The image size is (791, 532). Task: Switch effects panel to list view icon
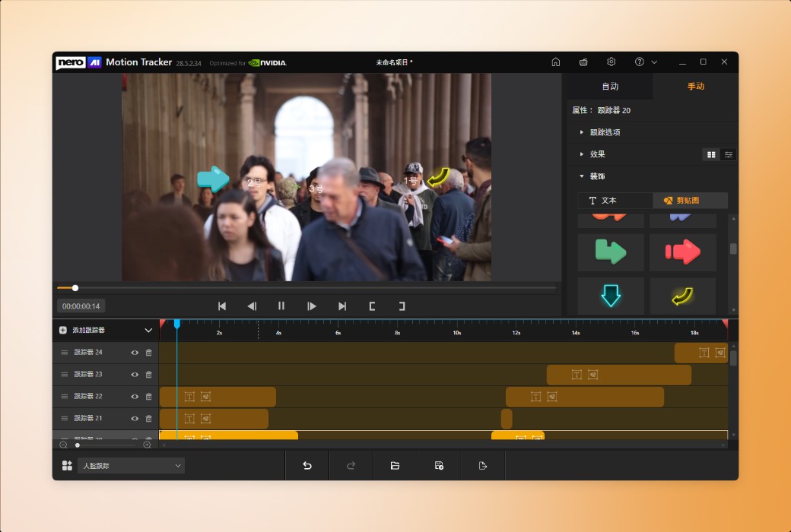[728, 154]
